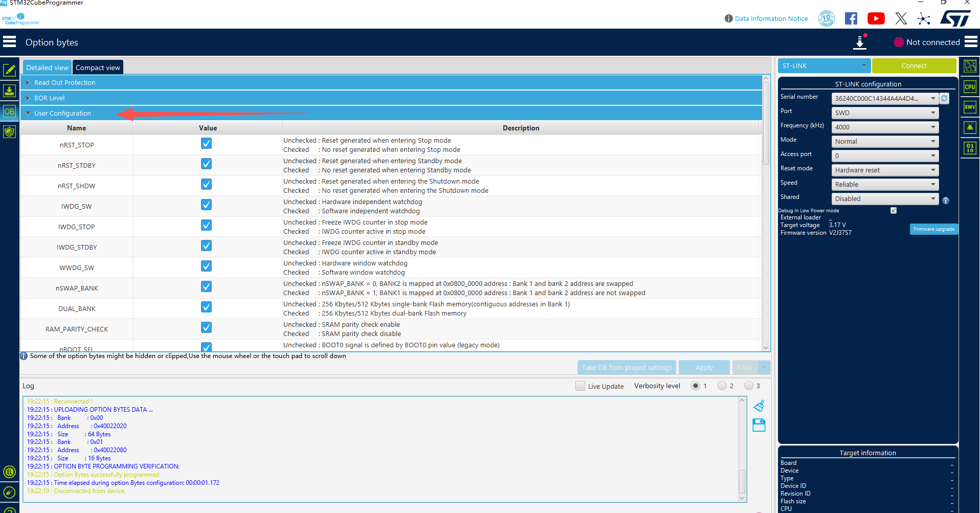Open the Serial number dropdown

tap(885, 98)
